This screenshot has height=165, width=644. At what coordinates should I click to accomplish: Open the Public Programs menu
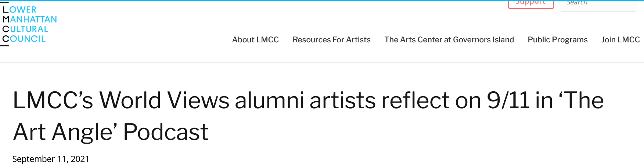[x=557, y=40]
